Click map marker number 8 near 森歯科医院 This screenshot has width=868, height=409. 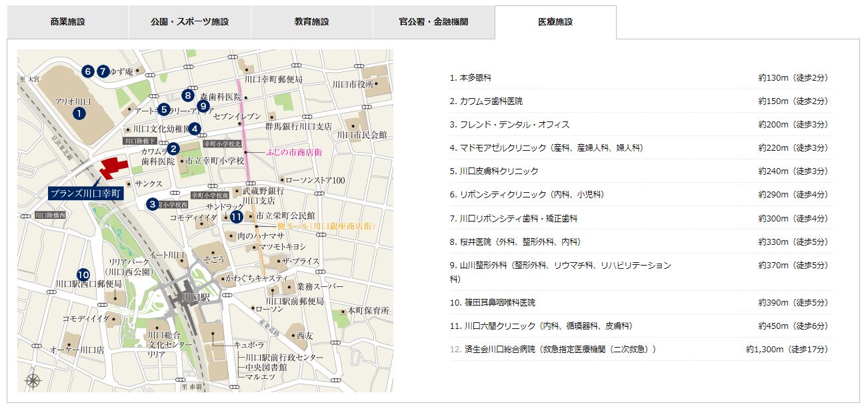[188, 95]
